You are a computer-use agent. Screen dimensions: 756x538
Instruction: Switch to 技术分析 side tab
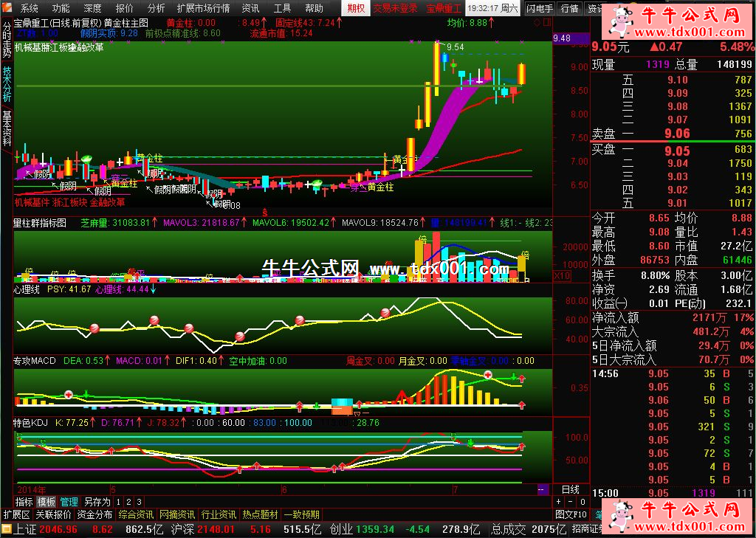click(x=7, y=83)
